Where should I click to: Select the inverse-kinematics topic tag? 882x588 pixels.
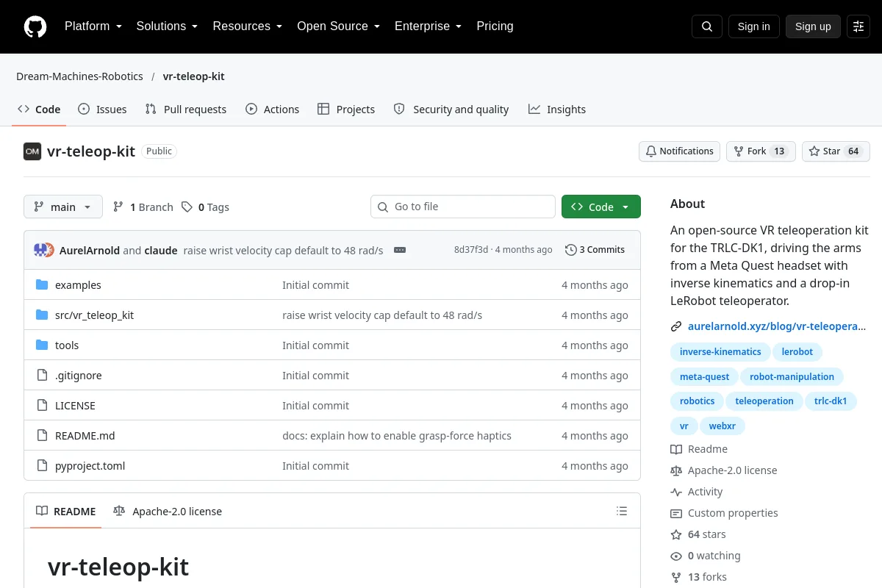click(x=720, y=351)
